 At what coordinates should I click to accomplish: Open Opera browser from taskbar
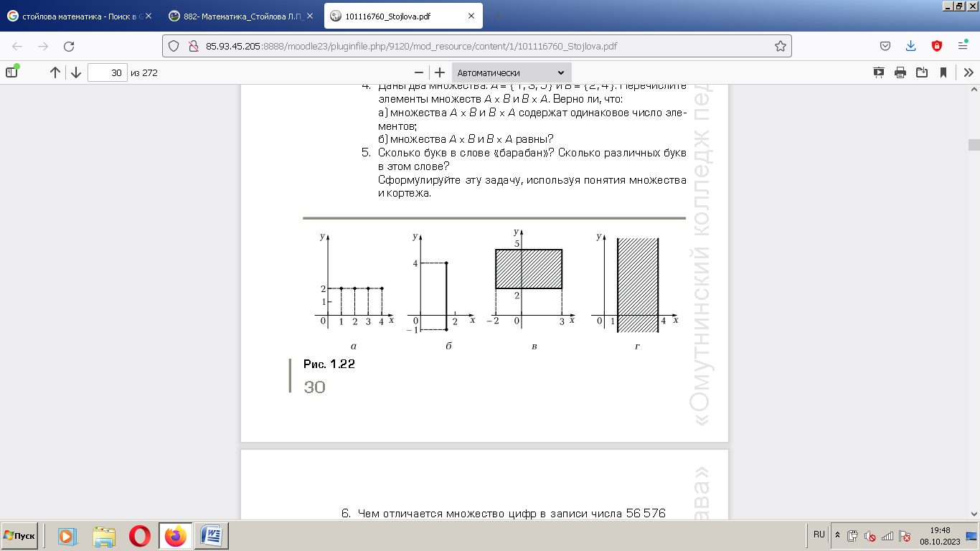point(140,536)
